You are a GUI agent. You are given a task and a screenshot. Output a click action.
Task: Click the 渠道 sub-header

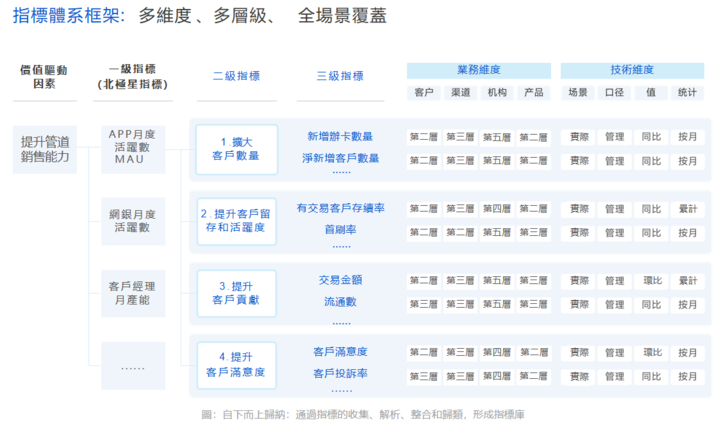click(460, 92)
